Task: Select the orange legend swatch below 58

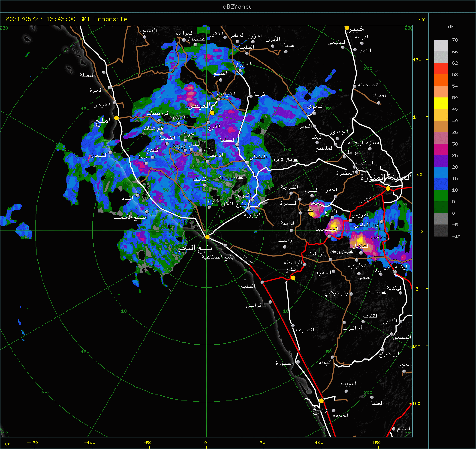Action: (x=441, y=80)
